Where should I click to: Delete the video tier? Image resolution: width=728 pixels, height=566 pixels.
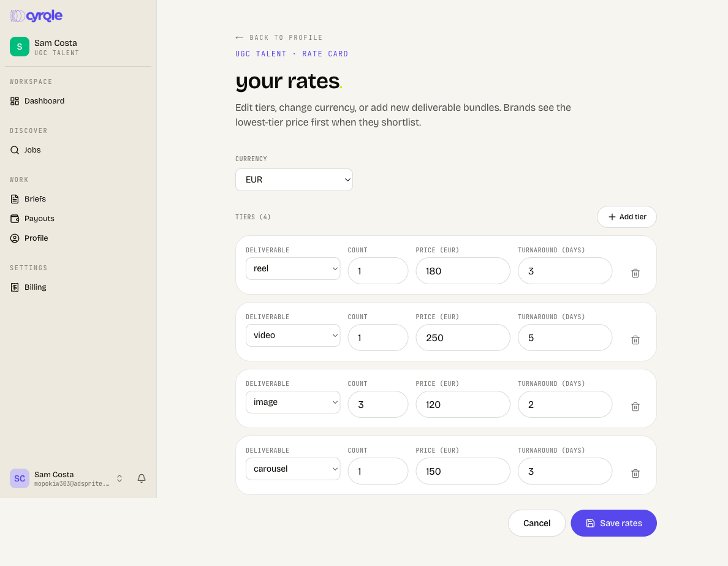click(x=635, y=340)
